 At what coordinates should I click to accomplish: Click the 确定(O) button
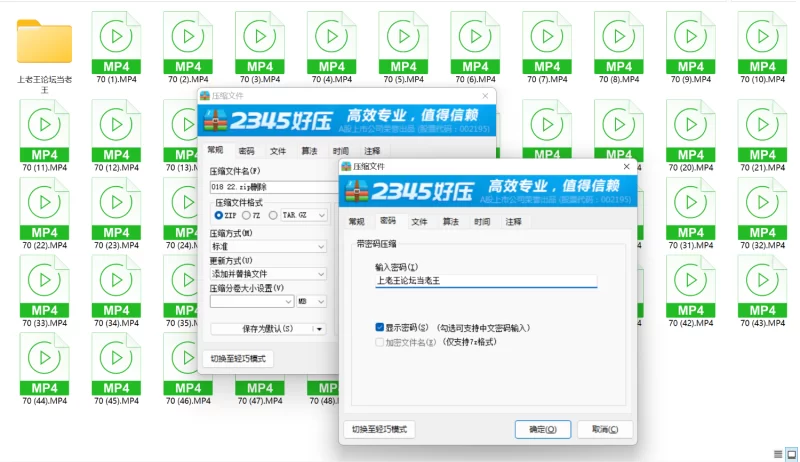tap(543, 429)
